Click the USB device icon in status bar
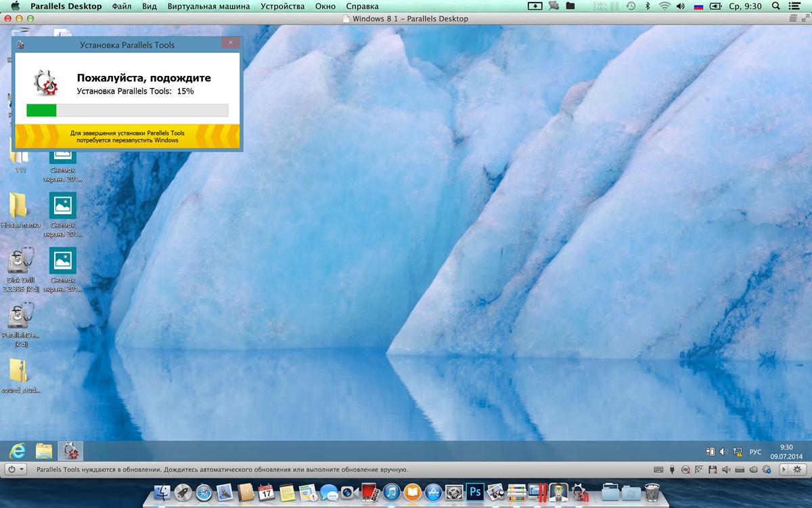812x508 pixels. [x=672, y=469]
